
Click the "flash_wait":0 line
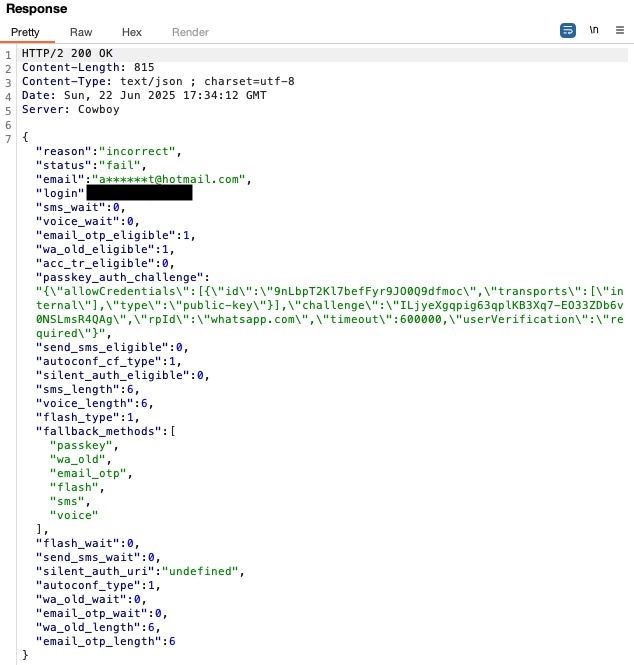pyautogui.click(x=88, y=543)
